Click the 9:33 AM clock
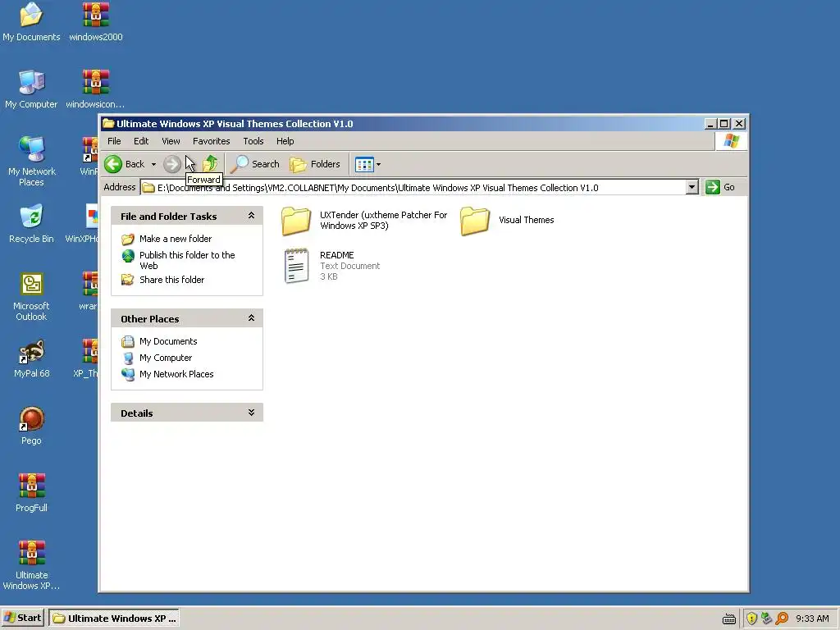840x630 pixels. click(812, 619)
